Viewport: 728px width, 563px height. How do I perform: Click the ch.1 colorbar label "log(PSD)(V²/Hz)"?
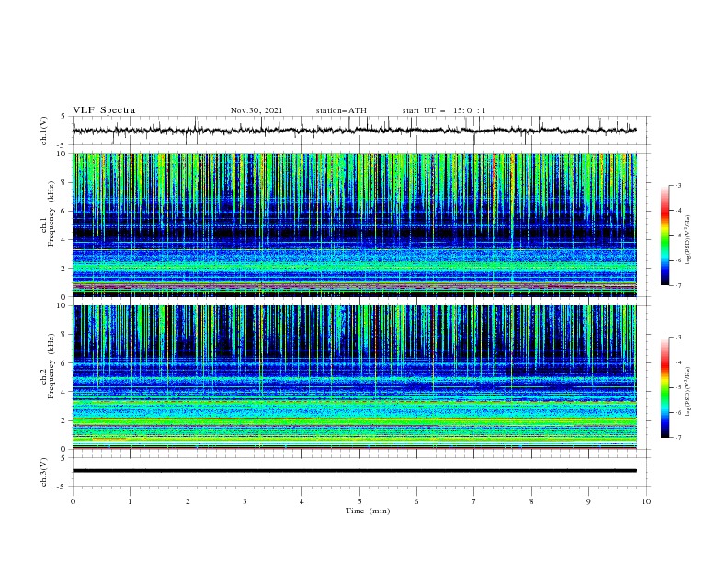click(x=688, y=240)
